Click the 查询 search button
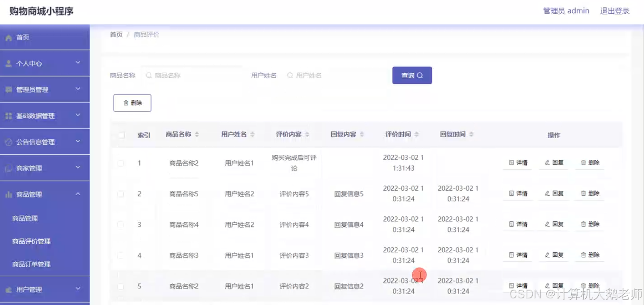Viewport: 644px width, 305px height. [x=412, y=75]
